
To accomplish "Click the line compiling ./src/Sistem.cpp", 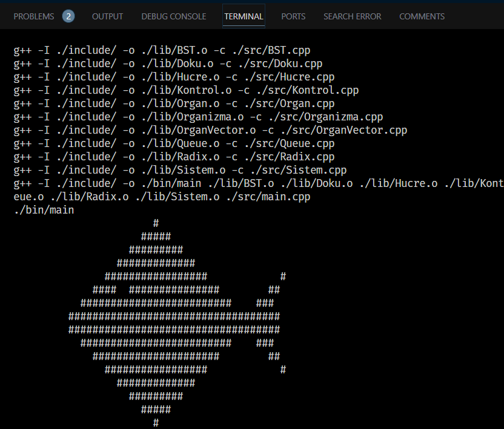I will tap(180, 170).
